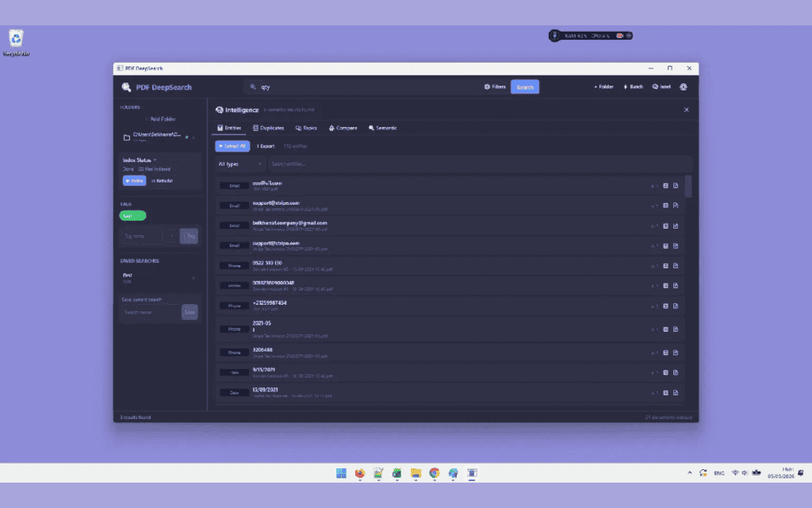Click the document icon in the +21259987454 row

tap(676, 306)
